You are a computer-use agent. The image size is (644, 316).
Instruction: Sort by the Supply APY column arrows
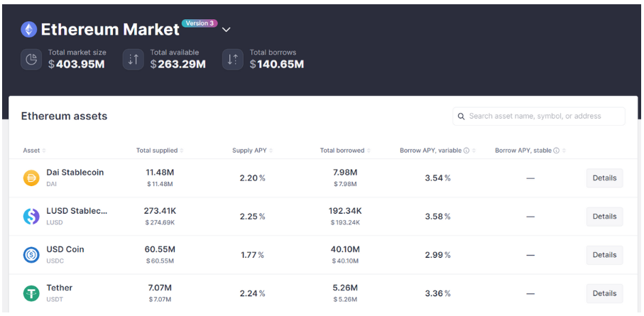(271, 151)
